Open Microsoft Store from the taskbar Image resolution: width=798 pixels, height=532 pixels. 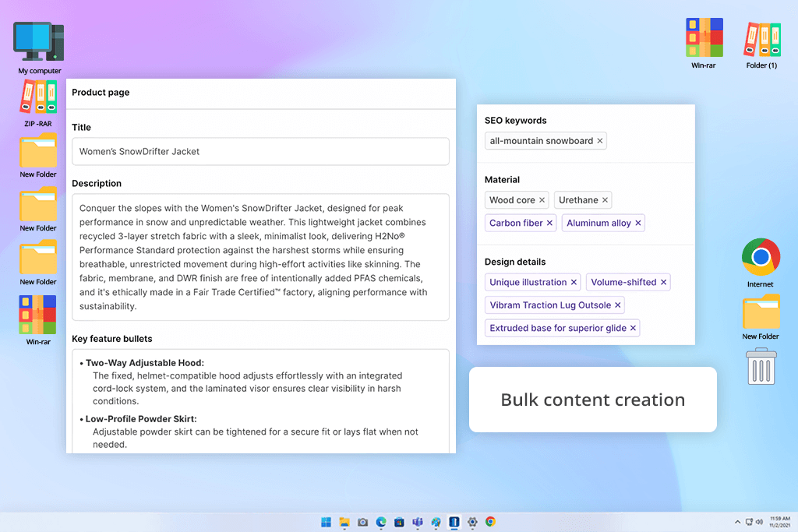[400, 522]
